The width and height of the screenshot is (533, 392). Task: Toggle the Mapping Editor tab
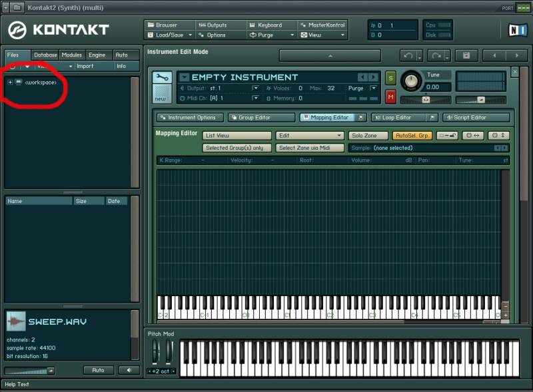coord(328,118)
